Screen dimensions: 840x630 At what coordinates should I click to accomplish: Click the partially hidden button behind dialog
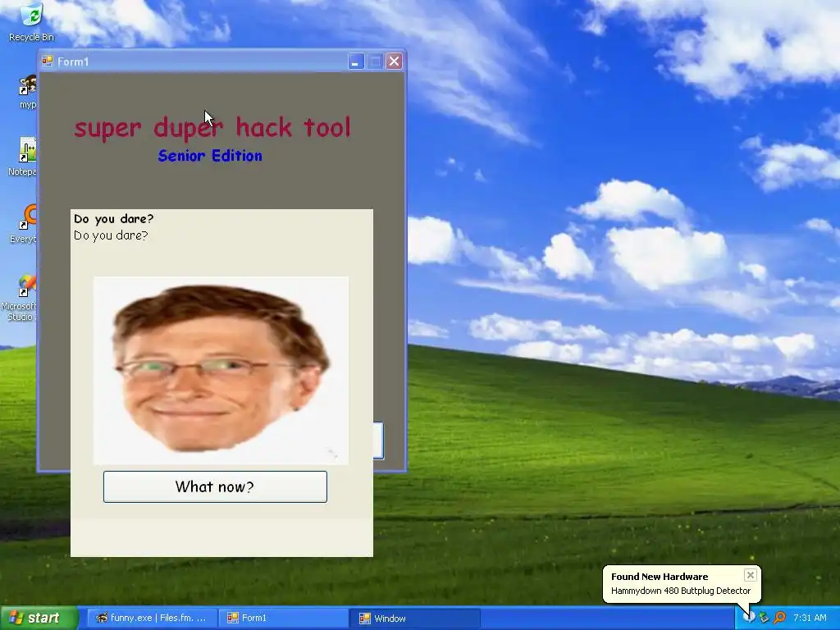click(378, 441)
